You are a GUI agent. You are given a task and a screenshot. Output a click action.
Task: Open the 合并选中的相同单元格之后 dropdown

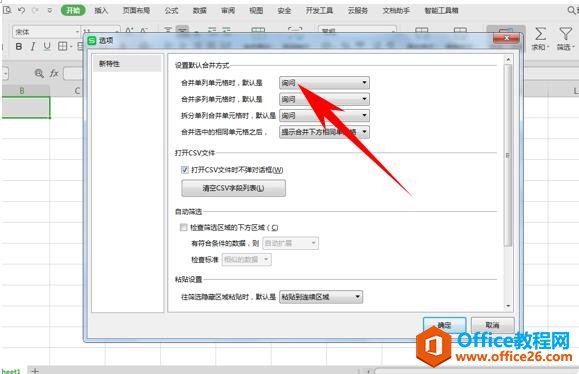pyautogui.click(x=324, y=132)
